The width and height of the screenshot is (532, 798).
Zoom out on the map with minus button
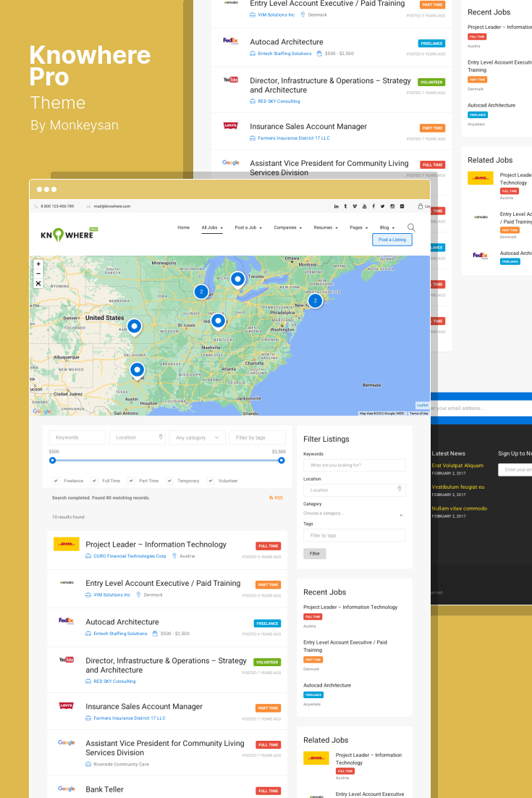[38, 273]
